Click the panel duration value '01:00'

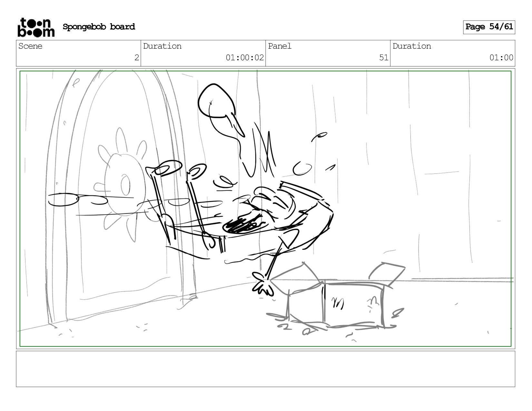tap(501, 58)
